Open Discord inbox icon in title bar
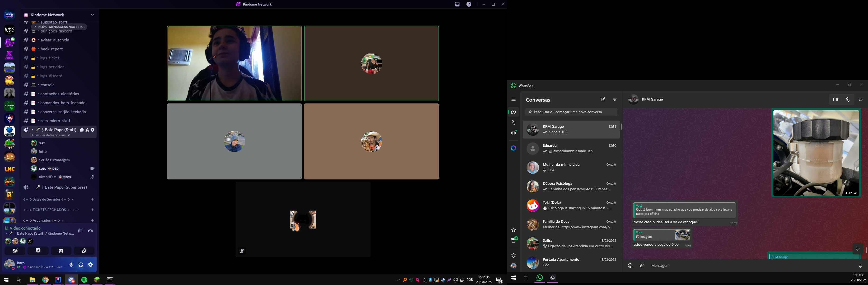868x285 pixels. 457,4
